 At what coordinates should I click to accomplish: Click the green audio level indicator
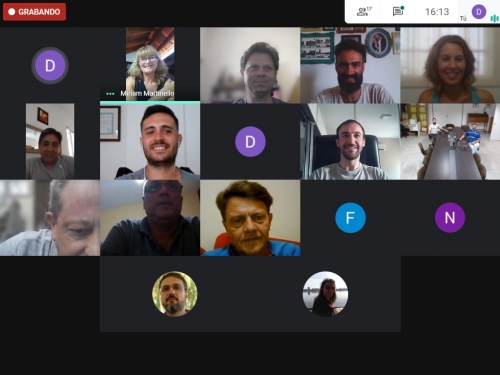tap(494, 19)
